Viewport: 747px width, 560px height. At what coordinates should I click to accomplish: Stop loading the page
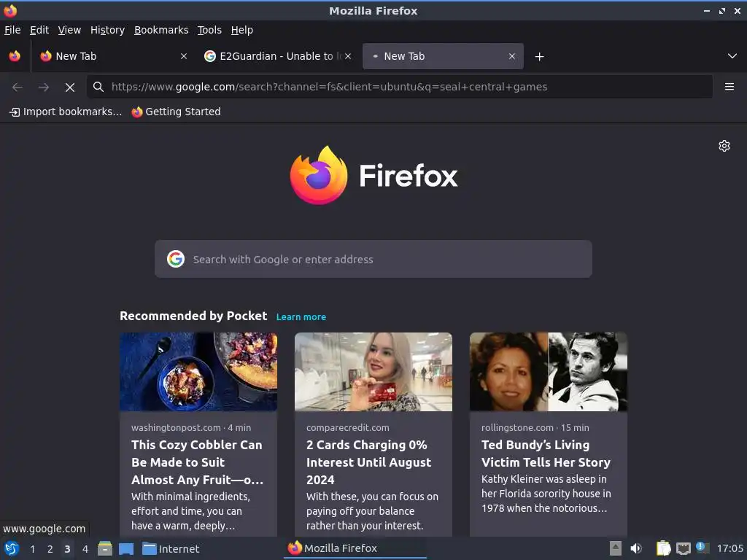click(70, 87)
